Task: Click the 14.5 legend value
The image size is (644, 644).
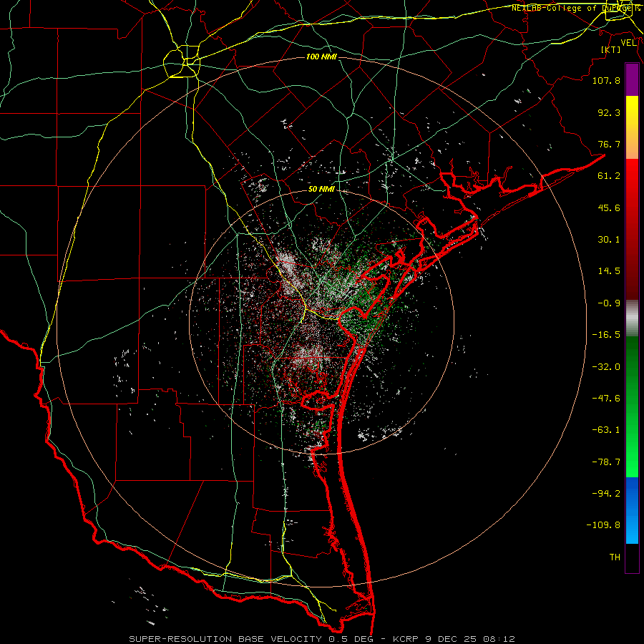Action: coord(609,271)
